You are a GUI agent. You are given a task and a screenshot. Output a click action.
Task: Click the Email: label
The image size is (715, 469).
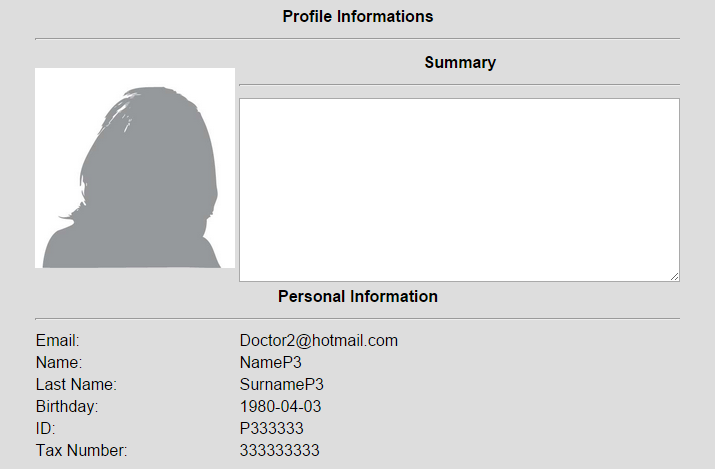point(57,340)
